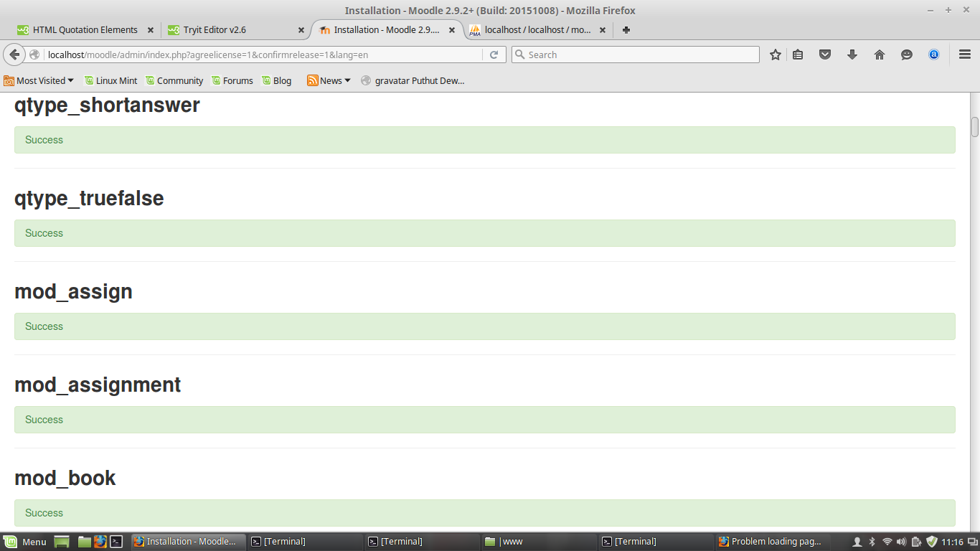
Task: Expand the News feed bookmark dropdown
Action: click(329, 80)
